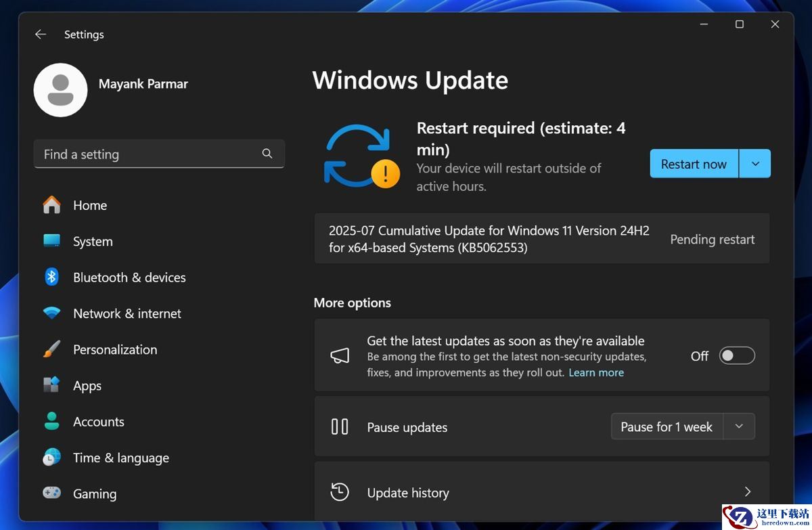Viewport: 812px width, 530px height.
Task: Open Update history page
Action: [541, 492]
